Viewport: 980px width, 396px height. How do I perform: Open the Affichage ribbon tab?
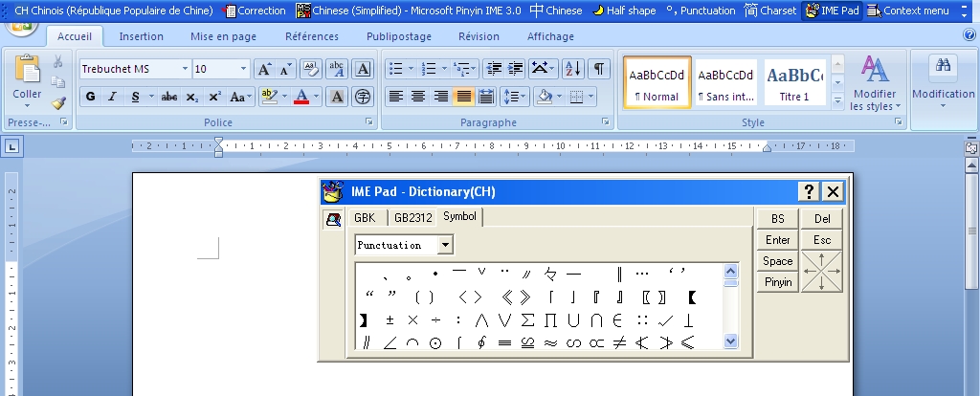coord(550,36)
